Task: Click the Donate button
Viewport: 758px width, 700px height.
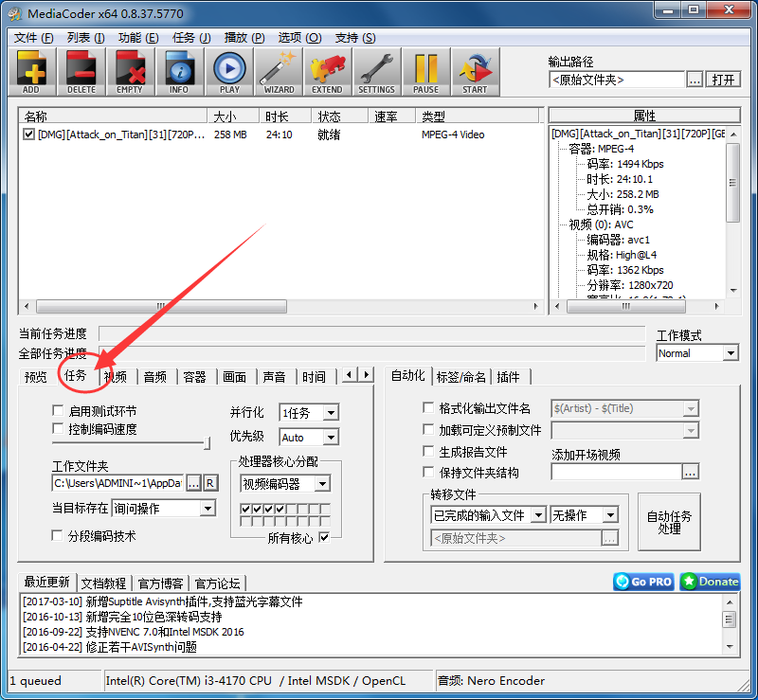Action: click(709, 582)
